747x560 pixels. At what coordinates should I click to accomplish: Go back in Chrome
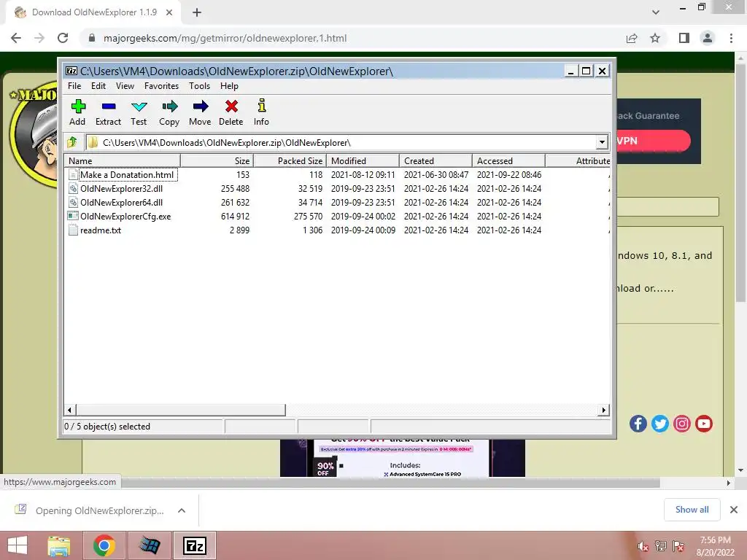16,38
